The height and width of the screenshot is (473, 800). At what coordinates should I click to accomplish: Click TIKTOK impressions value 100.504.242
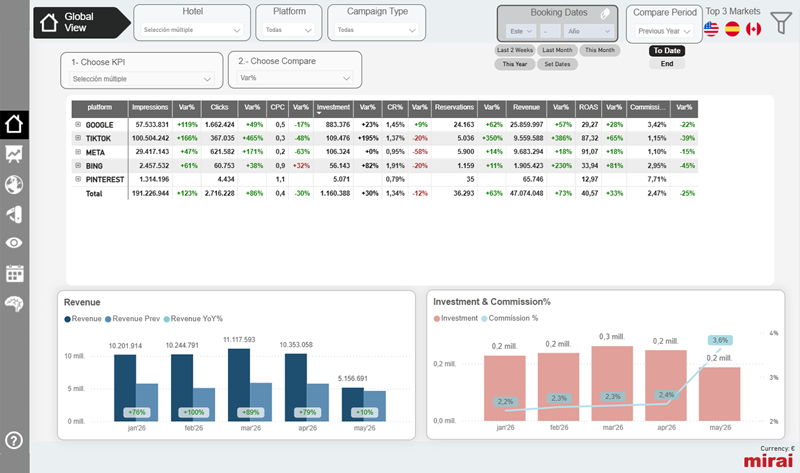150,138
